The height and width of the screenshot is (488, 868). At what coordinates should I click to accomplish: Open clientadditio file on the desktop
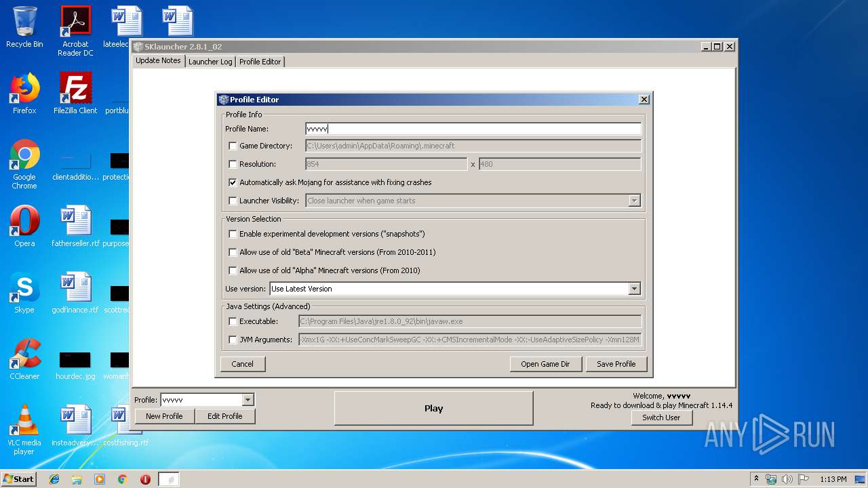pos(75,167)
